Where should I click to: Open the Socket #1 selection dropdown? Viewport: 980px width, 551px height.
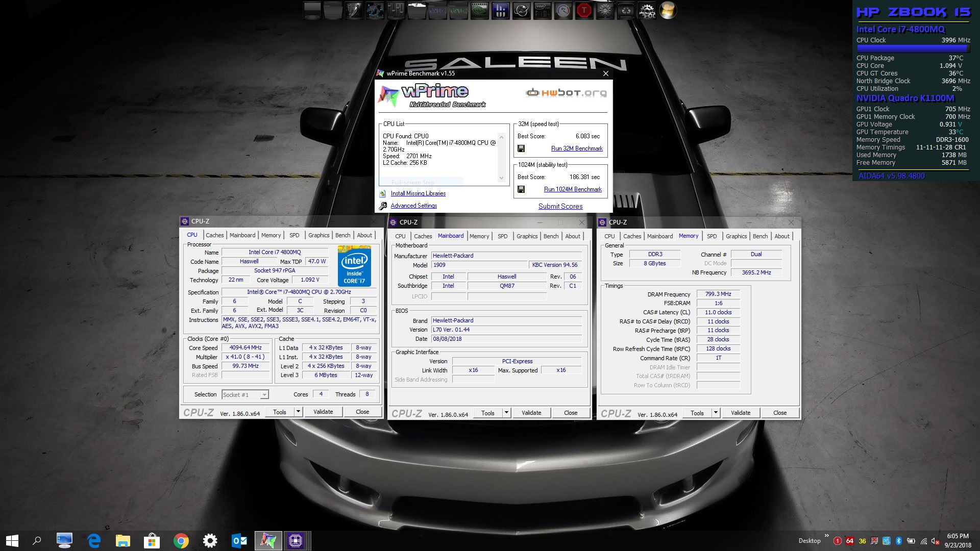coord(246,394)
